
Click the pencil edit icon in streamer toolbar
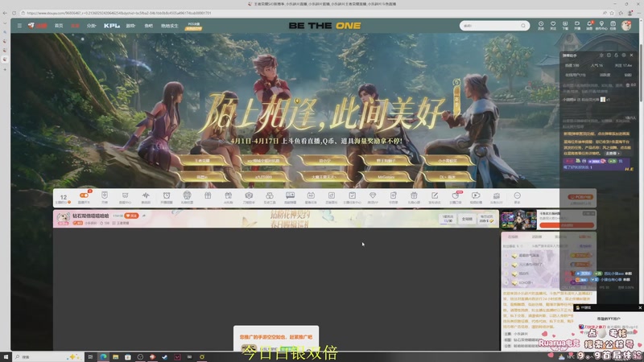pyautogui.click(x=435, y=195)
